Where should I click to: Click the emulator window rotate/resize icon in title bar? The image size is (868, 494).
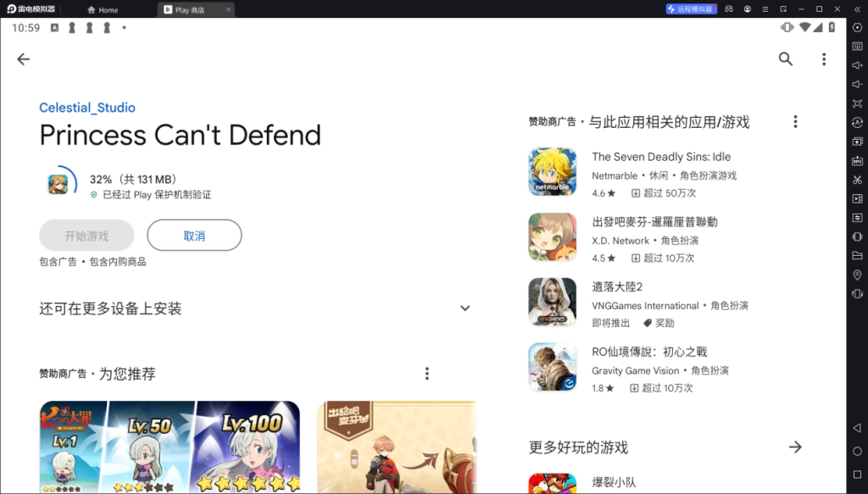coord(783,8)
